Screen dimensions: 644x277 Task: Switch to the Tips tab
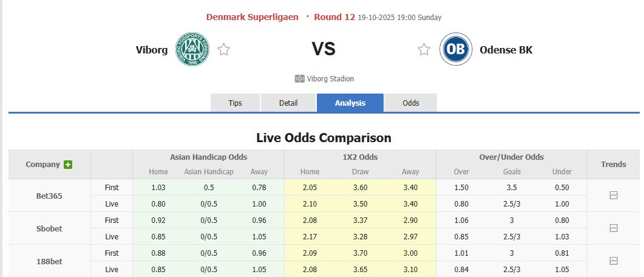pyautogui.click(x=235, y=103)
